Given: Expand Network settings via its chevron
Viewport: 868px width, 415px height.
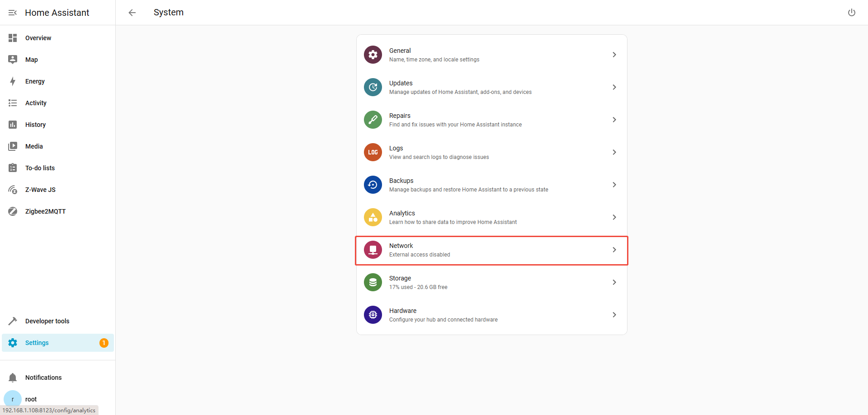Looking at the screenshot, I should [x=614, y=250].
